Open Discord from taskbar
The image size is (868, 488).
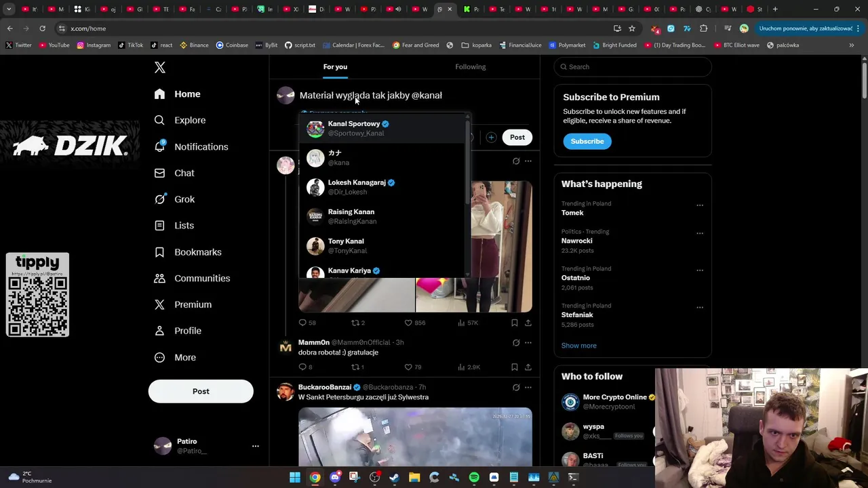click(x=335, y=477)
